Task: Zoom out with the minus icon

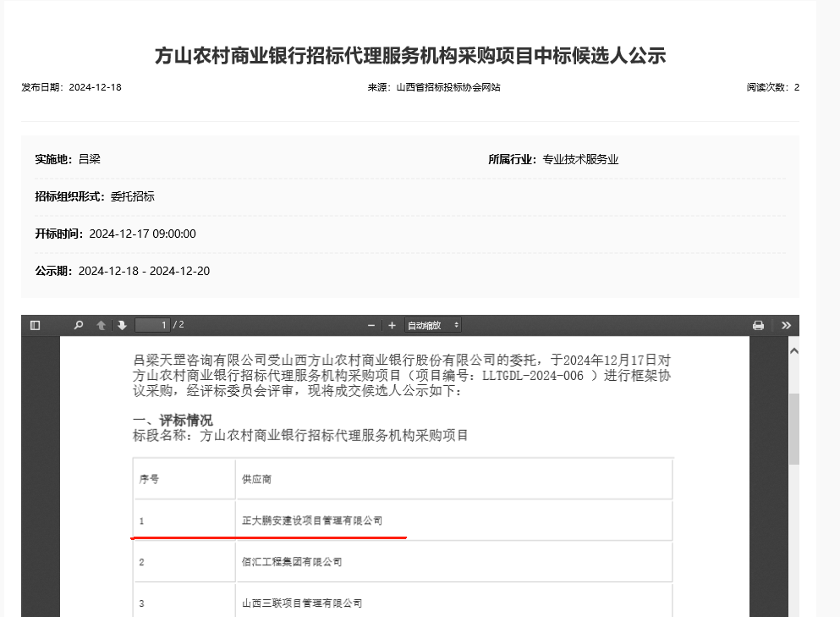Action: point(371,325)
